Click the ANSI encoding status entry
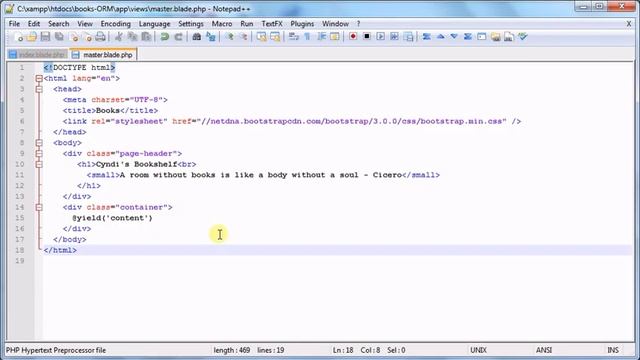The width and height of the screenshot is (640, 360). pos(544,350)
